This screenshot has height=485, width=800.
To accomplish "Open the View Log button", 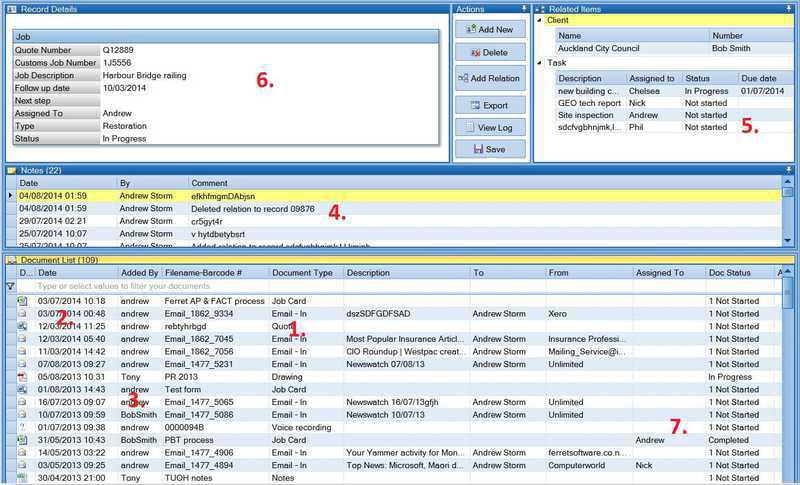I will (x=488, y=128).
